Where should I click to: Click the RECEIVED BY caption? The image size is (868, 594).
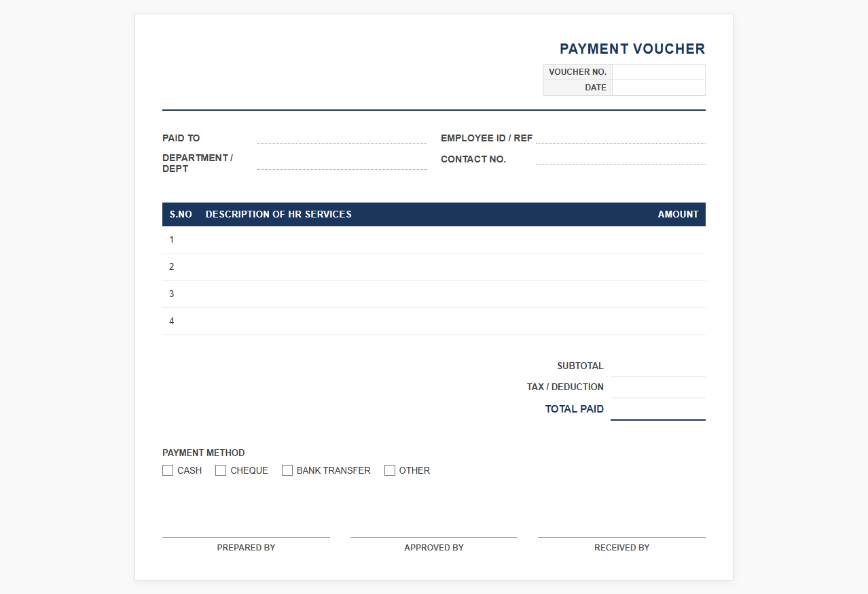point(621,547)
